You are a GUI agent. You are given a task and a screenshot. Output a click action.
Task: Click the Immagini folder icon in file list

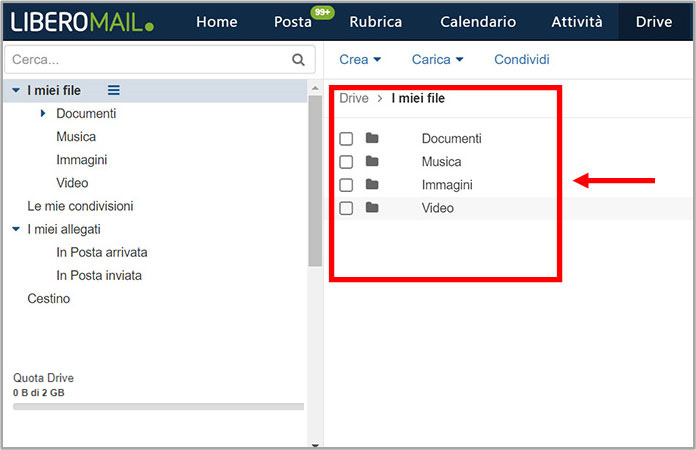coord(372,185)
